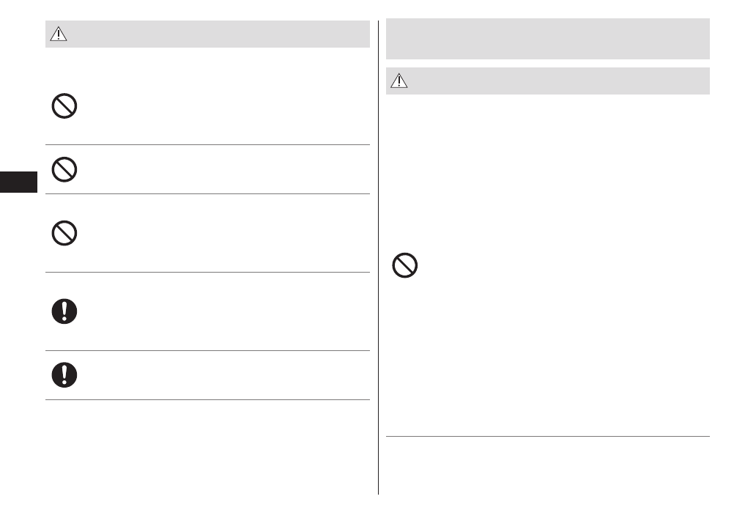Click the prohibition icon in the right column

[x=405, y=265]
